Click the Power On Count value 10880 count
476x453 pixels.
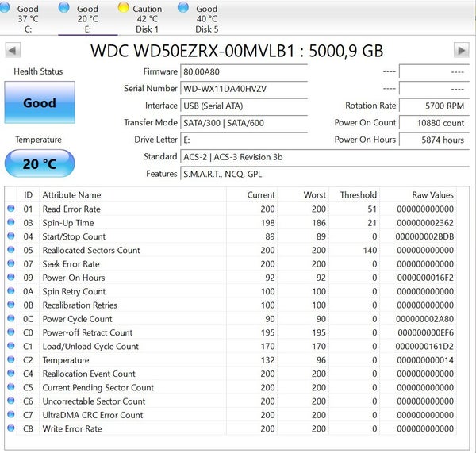(435, 123)
